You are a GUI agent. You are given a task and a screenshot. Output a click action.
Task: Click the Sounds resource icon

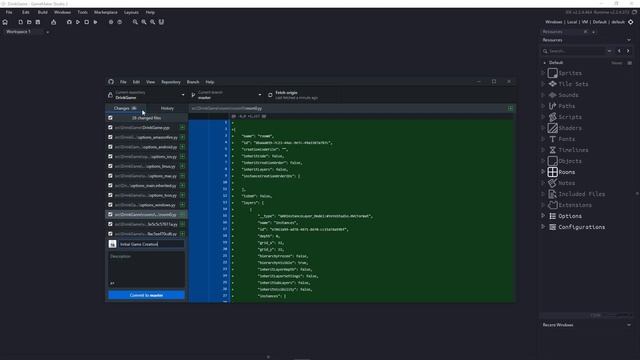point(552,95)
